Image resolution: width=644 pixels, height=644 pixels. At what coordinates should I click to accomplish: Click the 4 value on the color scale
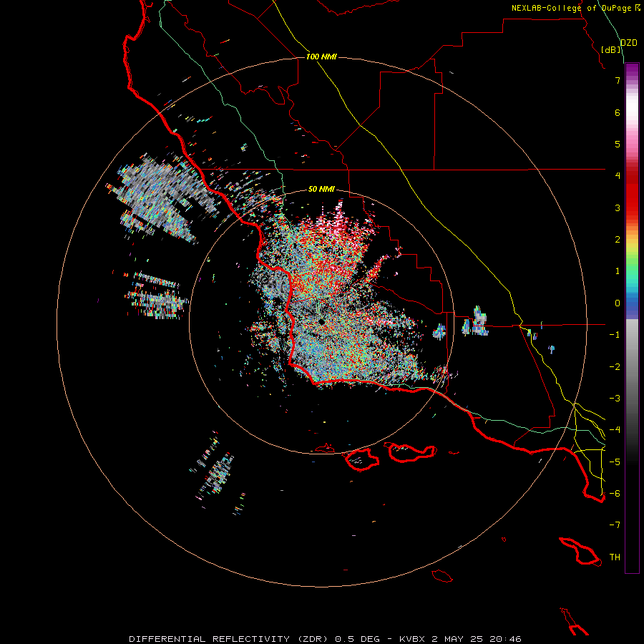click(x=618, y=176)
